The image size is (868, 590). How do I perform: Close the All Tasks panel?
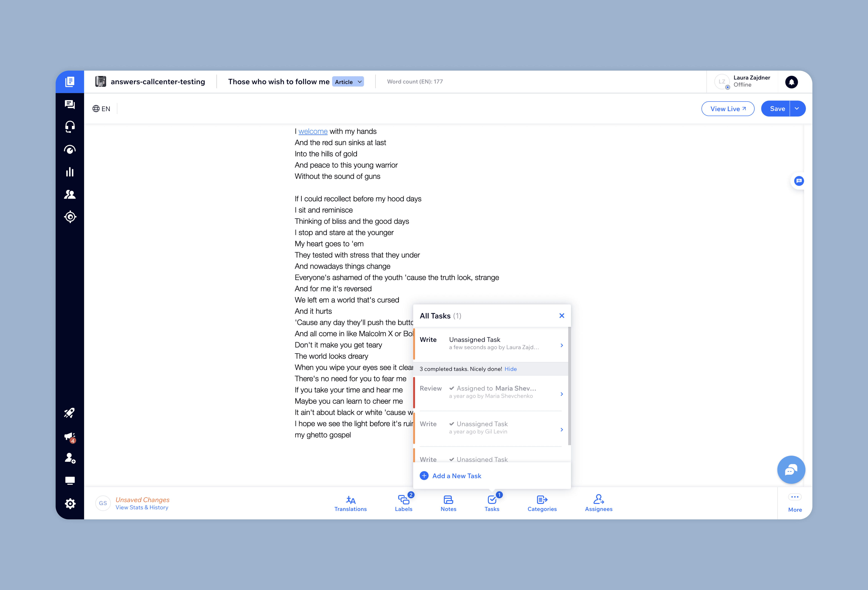[561, 316]
